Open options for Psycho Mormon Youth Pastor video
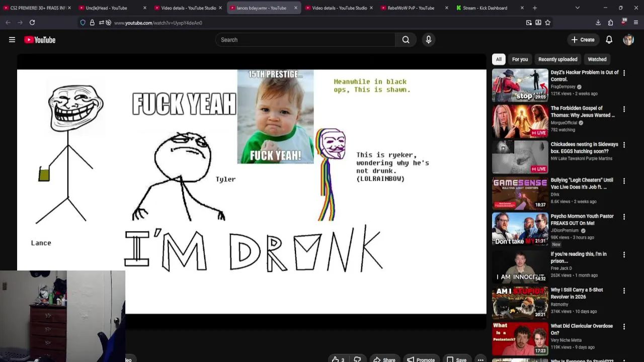Viewport: 644px width, 362px height. tap(624, 217)
